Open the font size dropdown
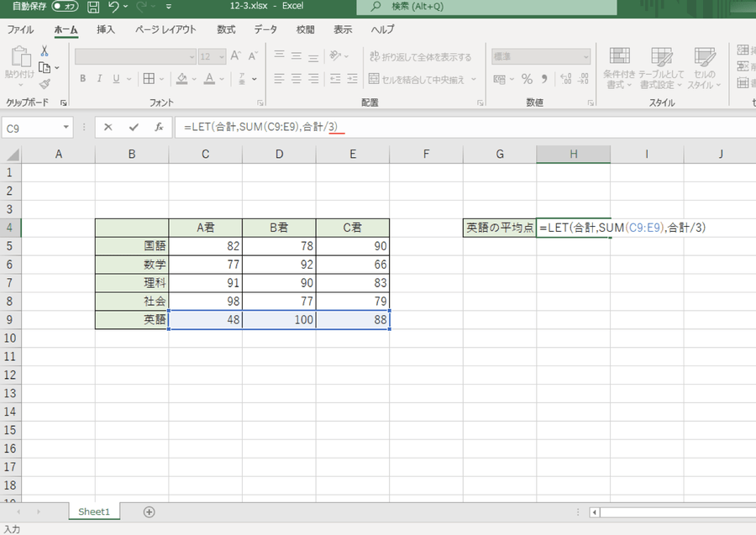 pos(221,57)
